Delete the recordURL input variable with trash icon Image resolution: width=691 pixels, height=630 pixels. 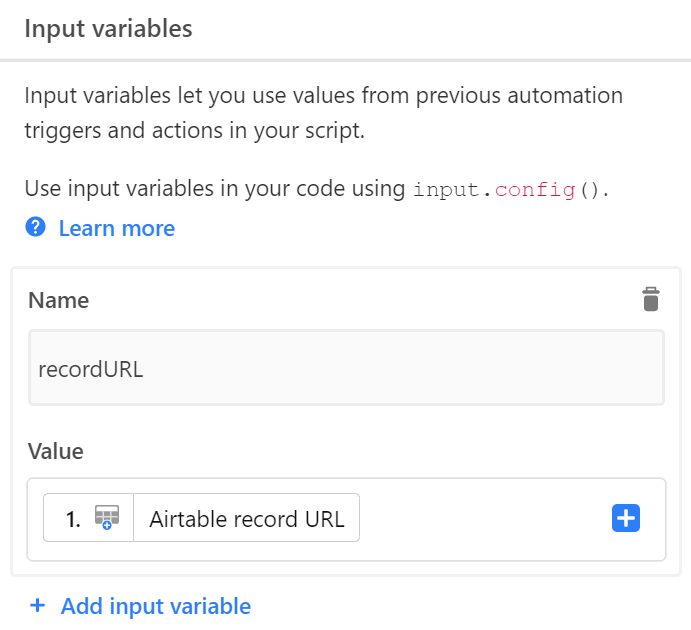coord(650,299)
